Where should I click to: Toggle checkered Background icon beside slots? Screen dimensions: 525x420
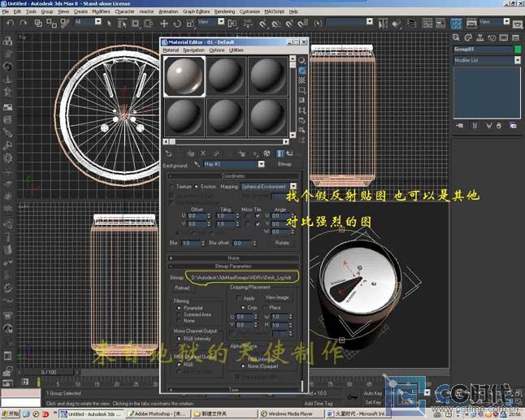click(x=302, y=80)
